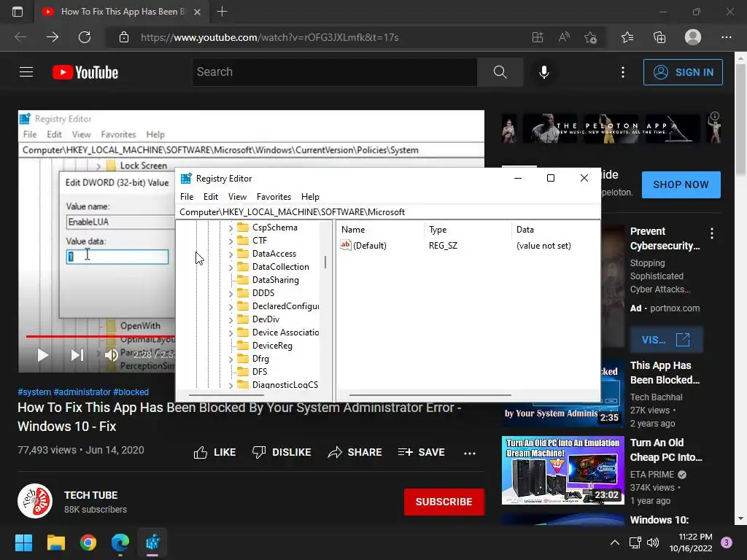Click the registry tree horizontal scrollbar

point(226,394)
